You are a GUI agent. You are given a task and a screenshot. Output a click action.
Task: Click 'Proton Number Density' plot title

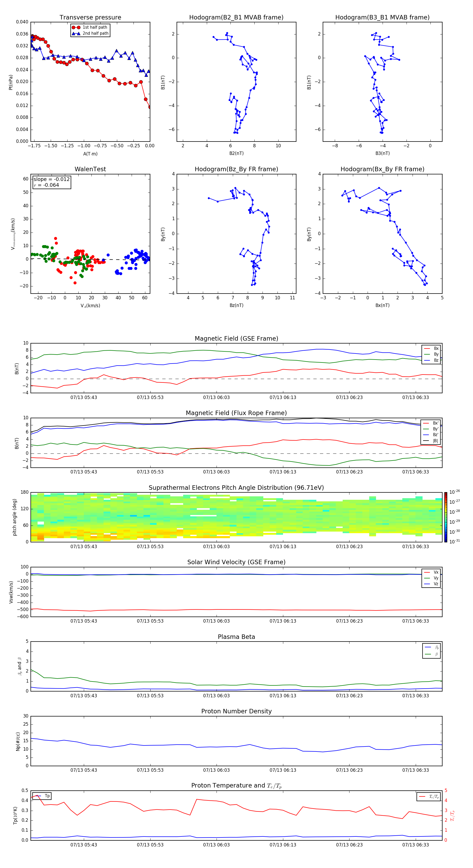[x=236, y=711]
